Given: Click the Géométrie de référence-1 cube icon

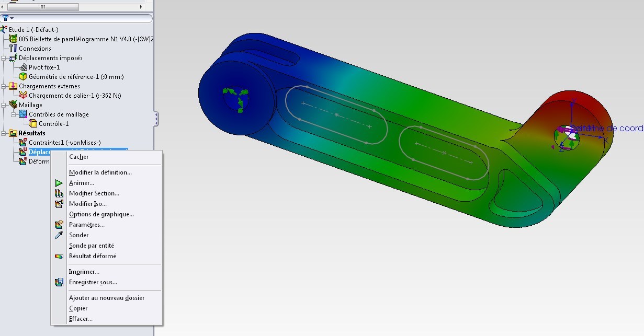Looking at the screenshot, I should point(24,76).
